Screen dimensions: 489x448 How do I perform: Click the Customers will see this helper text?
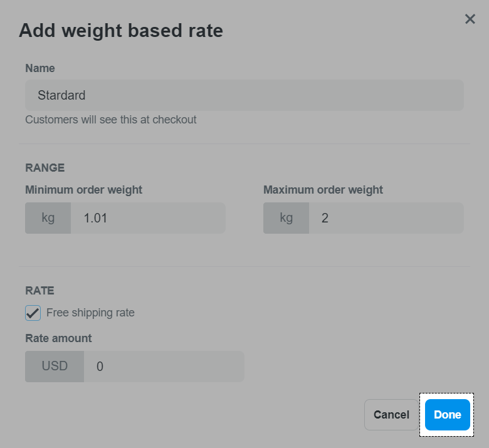(111, 119)
